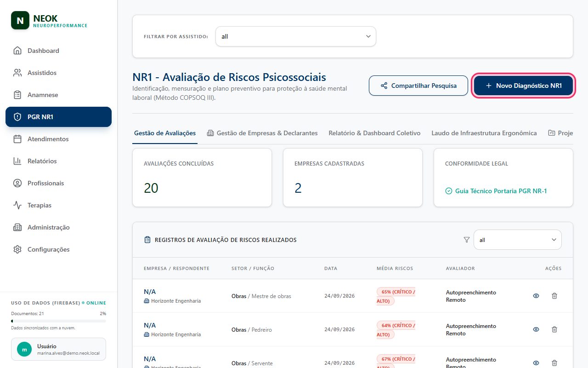Click the user avatar with letter m

(x=24, y=350)
